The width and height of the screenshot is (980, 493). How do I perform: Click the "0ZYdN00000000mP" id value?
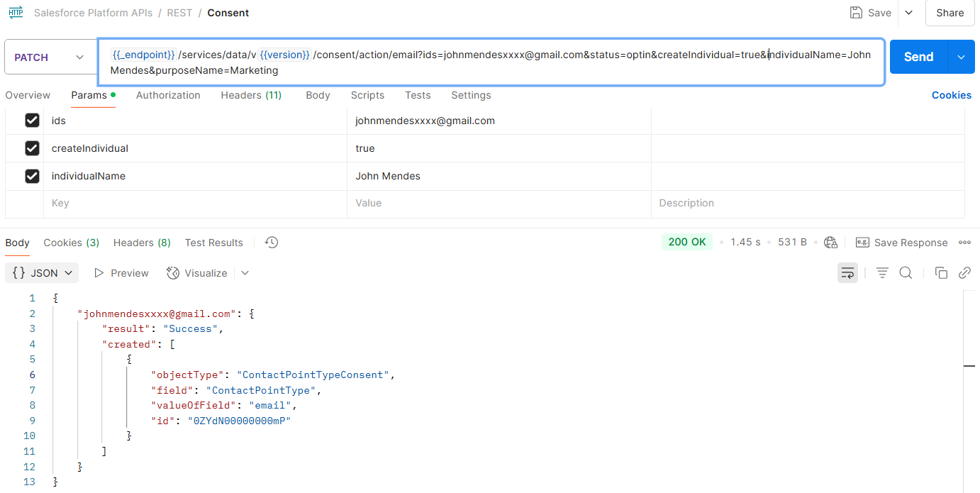point(239,421)
